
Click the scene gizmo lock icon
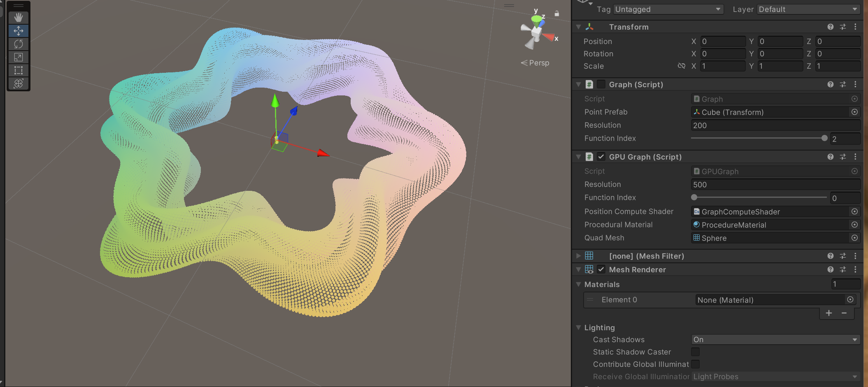(x=557, y=14)
